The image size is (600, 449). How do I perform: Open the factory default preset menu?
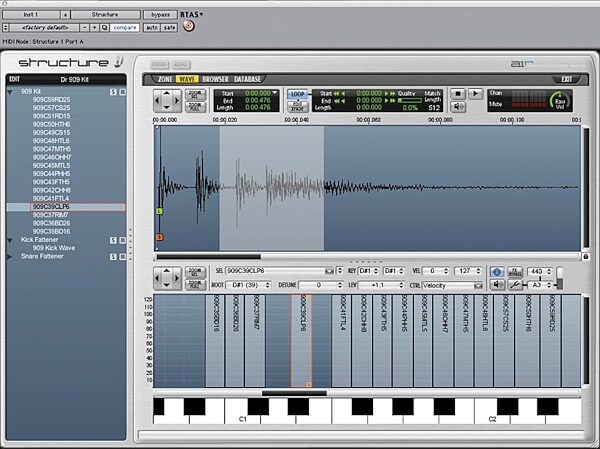[x=45, y=28]
